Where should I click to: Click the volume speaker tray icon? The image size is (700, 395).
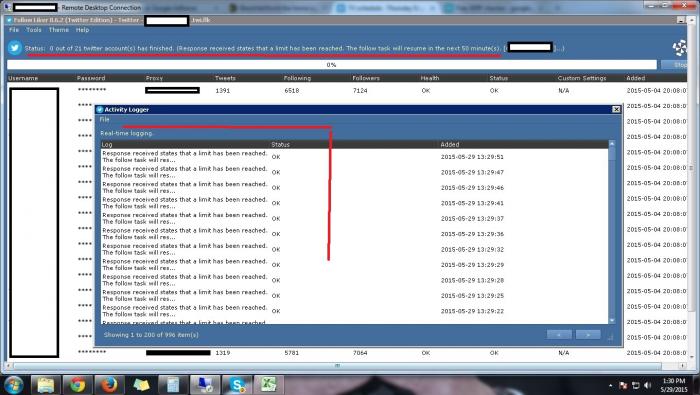point(648,385)
